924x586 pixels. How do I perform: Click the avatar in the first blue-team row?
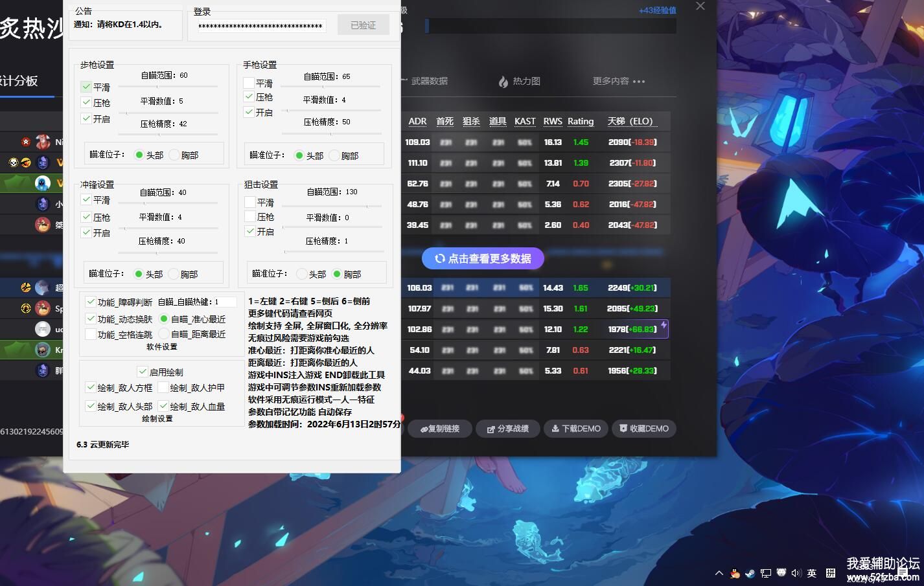coord(43,287)
